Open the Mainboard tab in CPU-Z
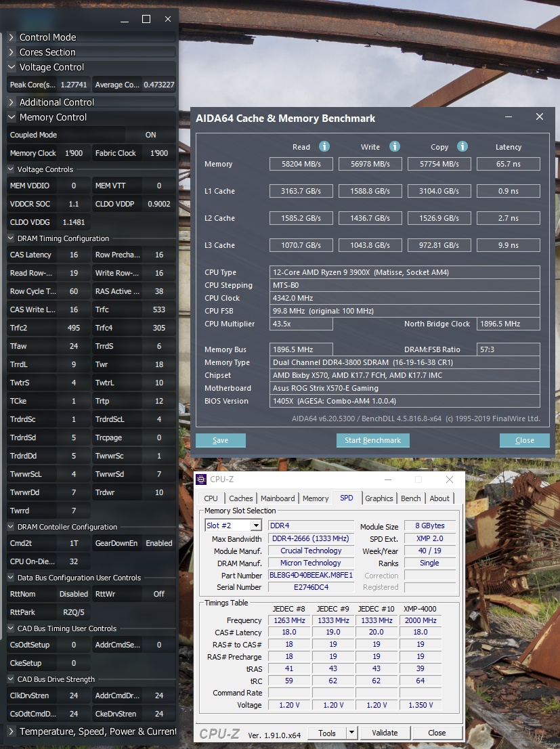The image size is (560, 749). click(278, 498)
